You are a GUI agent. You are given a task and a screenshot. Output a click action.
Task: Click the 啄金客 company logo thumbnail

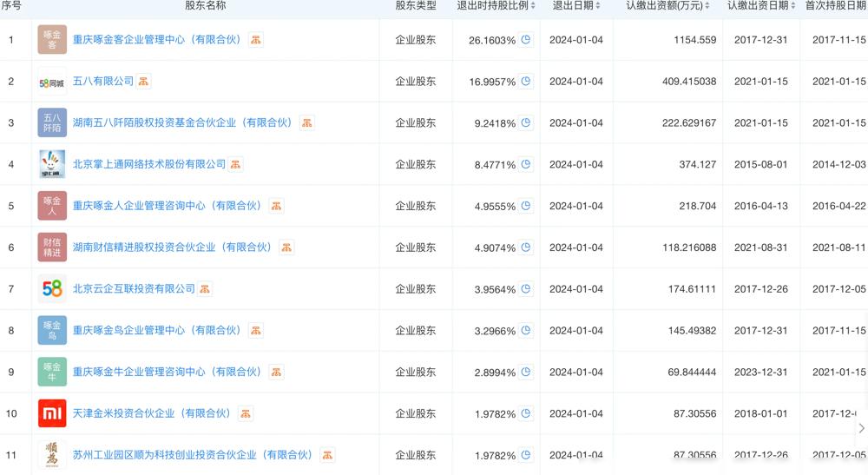[x=52, y=40]
